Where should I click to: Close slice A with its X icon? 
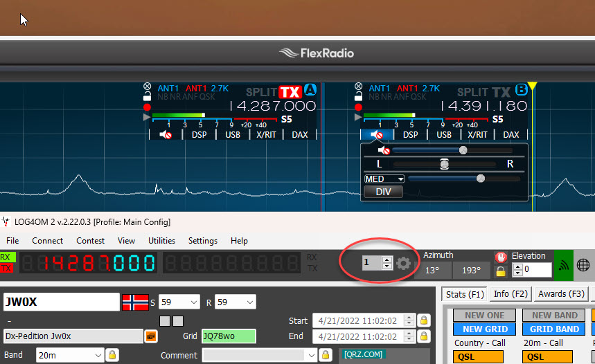click(148, 87)
